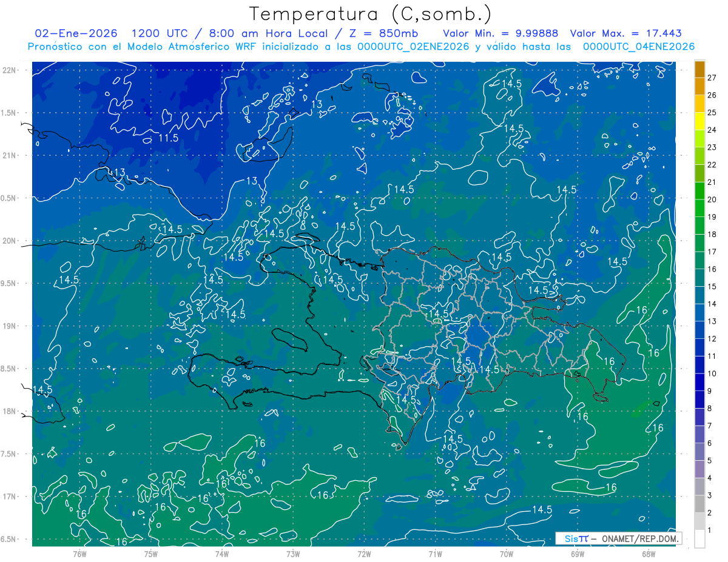Click the Valor Min. = 9.99888 readout
Viewport: 728px width, 562px height.
(x=500, y=33)
